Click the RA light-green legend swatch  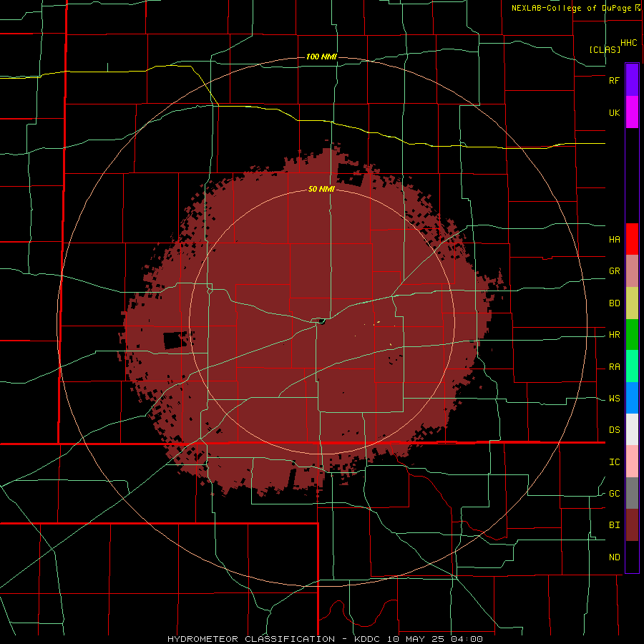pos(632,366)
